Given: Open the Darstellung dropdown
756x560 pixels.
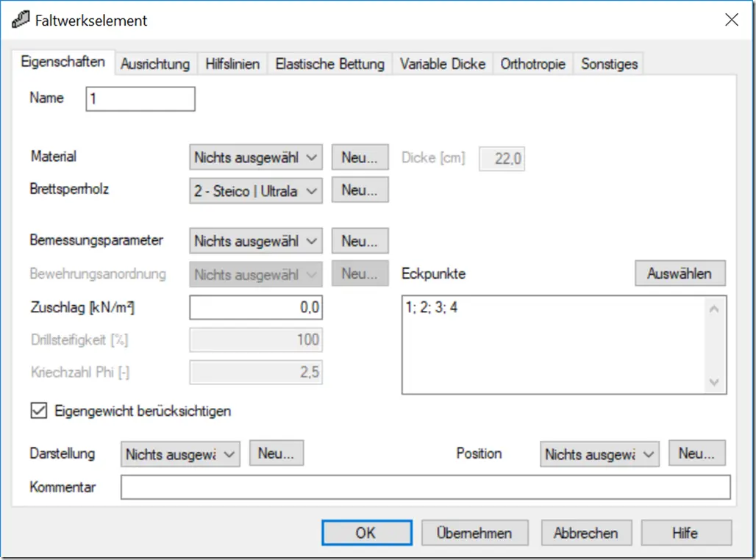Looking at the screenshot, I should (180, 454).
